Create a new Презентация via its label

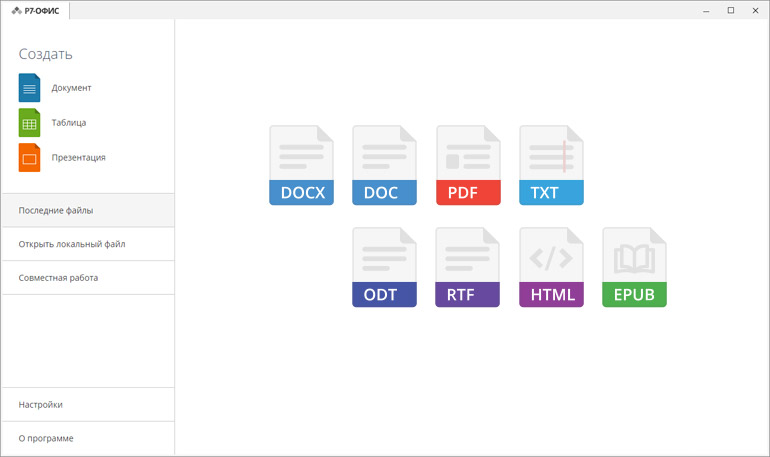point(78,158)
